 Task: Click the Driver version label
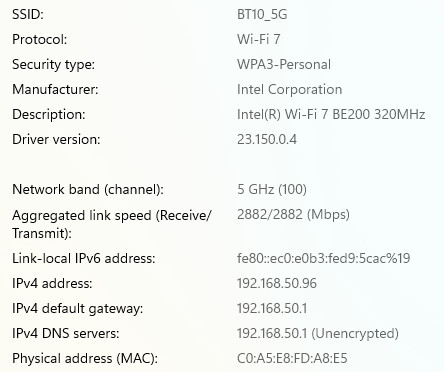[56, 139]
